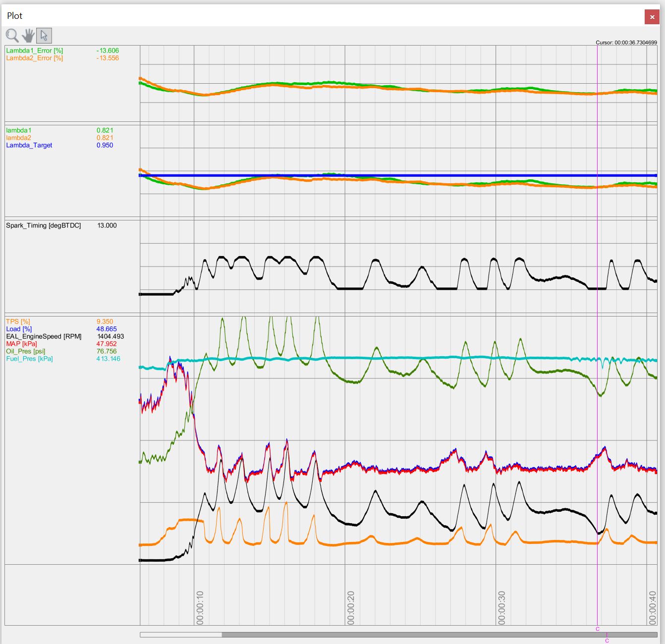Select the lambda2 legend entry
Viewport: 665px width, 644px height.
tap(18, 138)
